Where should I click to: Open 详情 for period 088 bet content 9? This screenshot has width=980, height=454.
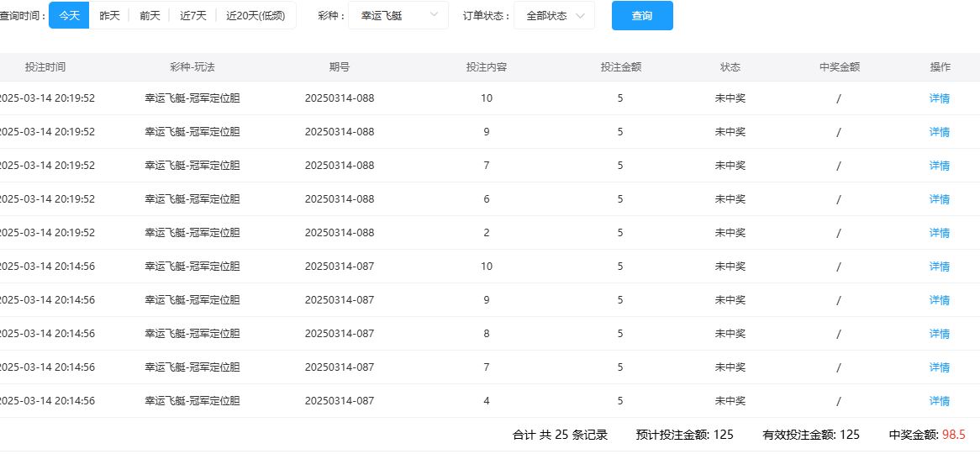(939, 132)
